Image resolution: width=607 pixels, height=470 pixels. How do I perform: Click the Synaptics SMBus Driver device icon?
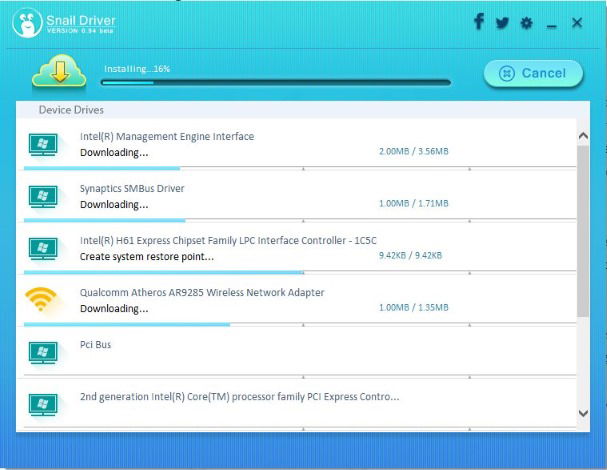(x=43, y=197)
